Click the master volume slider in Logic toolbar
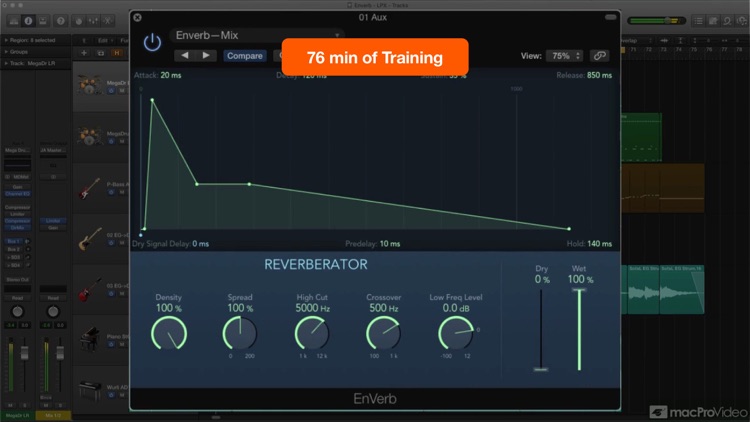This screenshot has width=750, height=422. 657,21
